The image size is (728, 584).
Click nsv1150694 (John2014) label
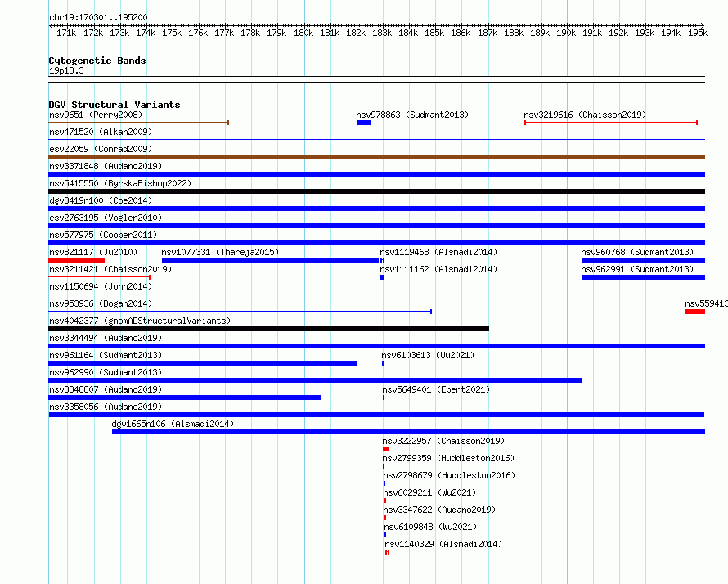tap(101, 286)
